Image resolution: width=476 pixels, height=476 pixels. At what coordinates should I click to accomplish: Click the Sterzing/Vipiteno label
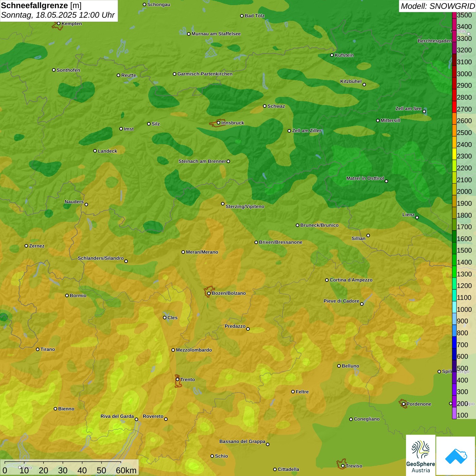tap(245, 206)
